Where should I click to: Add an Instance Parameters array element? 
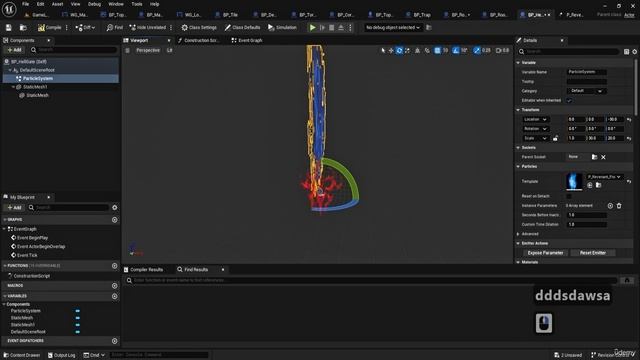point(610,206)
